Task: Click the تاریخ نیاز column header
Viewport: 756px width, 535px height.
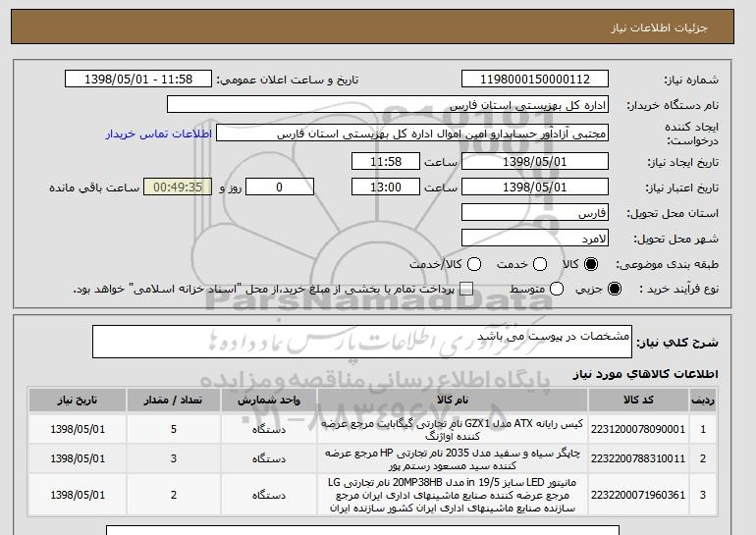Action: 78,401
